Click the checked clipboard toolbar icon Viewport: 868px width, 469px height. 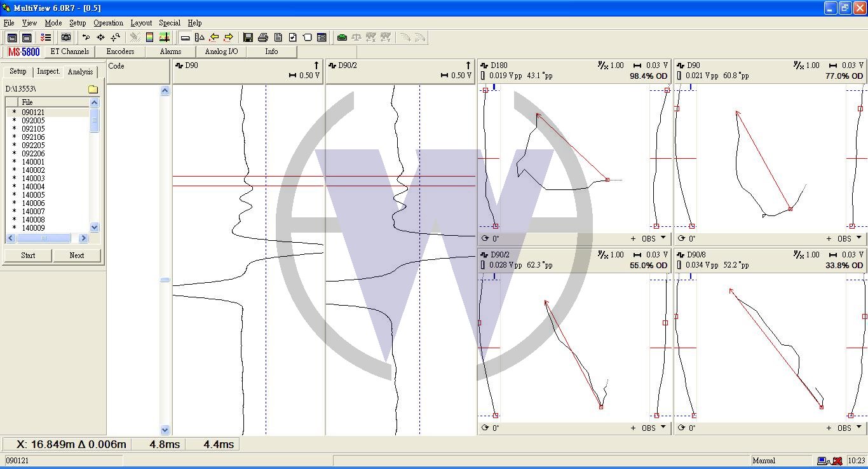tap(292, 37)
